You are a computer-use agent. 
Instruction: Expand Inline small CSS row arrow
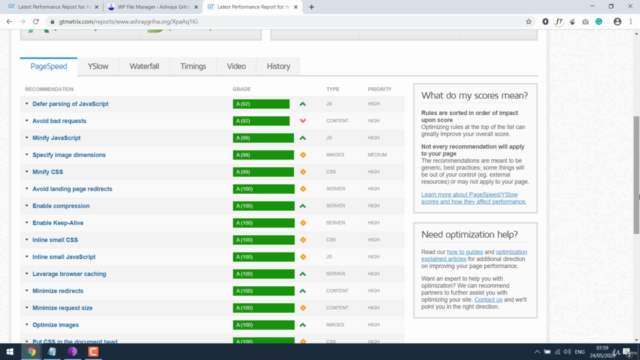tap(27, 240)
